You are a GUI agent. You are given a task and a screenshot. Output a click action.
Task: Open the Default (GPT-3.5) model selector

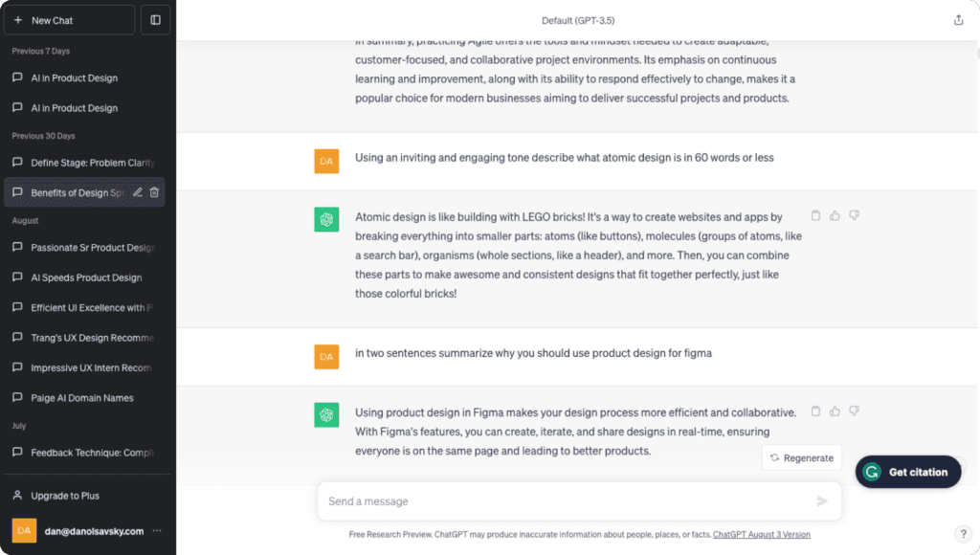pyautogui.click(x=577, y=20)
